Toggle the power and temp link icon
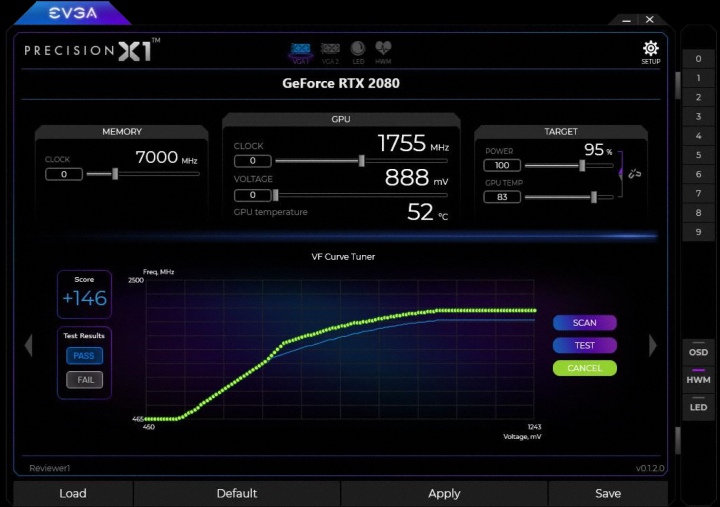720x507 pixels. click(x=634, y=174)
